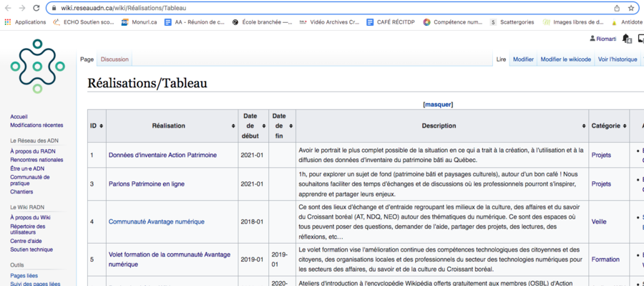Open Modifications récentes in sidebar

coord(36,125)
